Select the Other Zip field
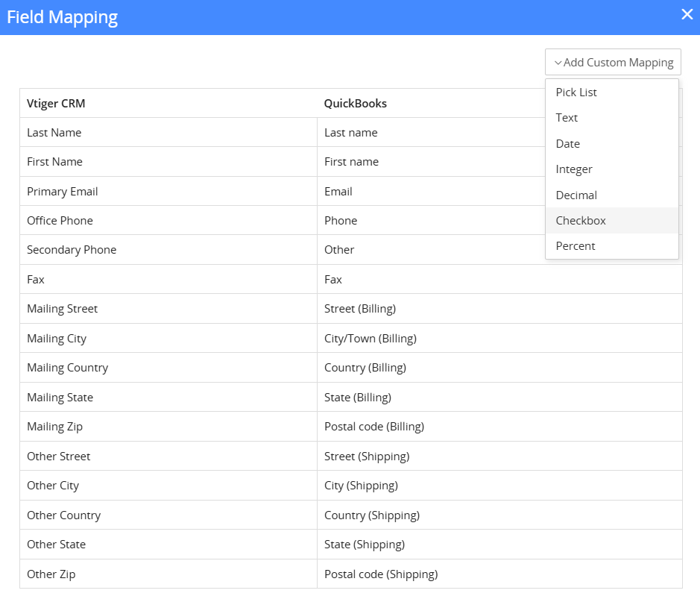 pyautogui.click(x=168, y=574)
